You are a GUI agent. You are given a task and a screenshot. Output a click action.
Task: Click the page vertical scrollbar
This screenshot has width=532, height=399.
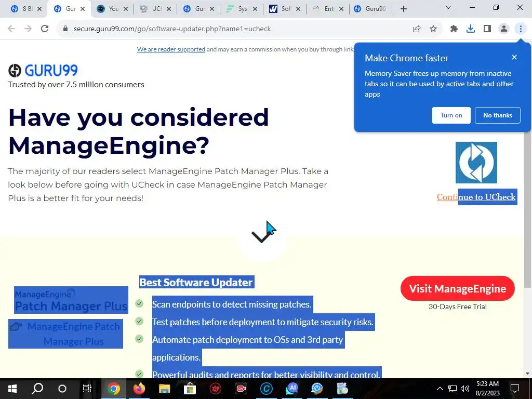(x=527, y=207)
